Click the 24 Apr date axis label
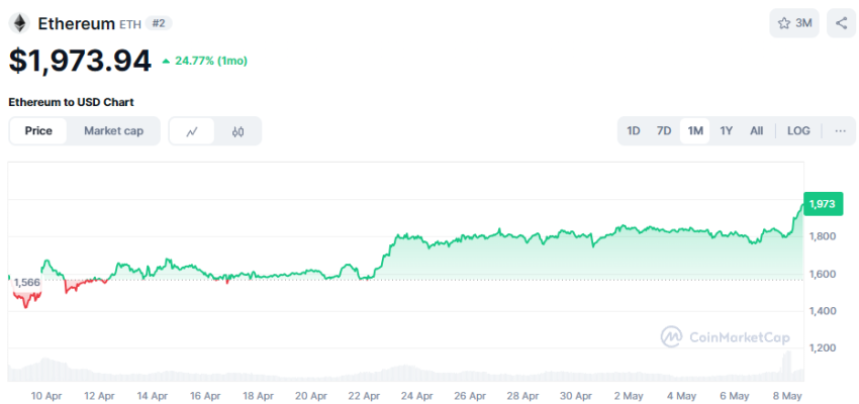 click(x=417, y=396)
